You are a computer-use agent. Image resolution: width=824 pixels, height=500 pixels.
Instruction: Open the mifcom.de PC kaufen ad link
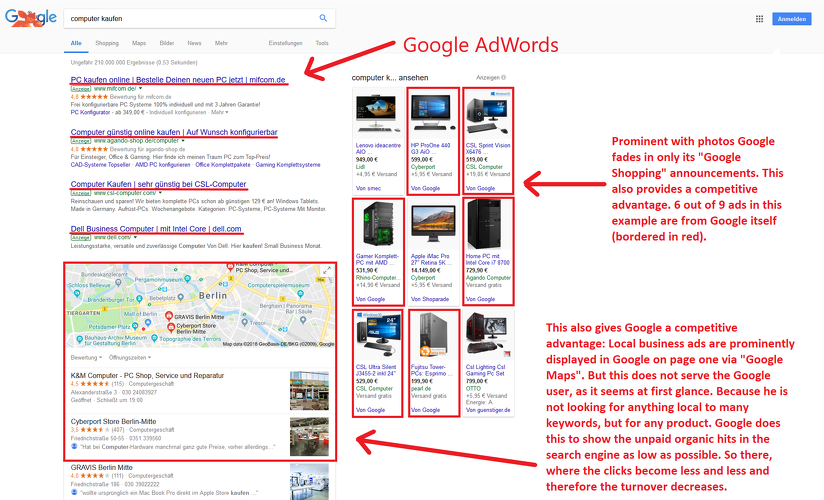[178, 80]
